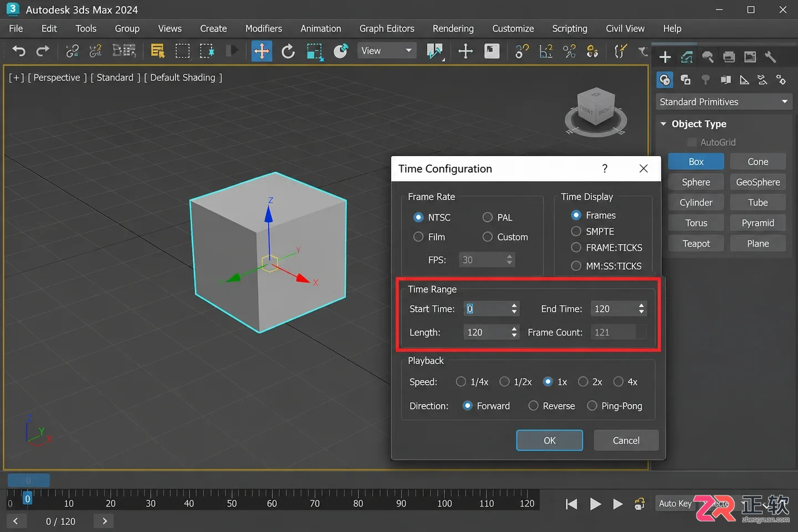Toggle the Angle Snap icon
The width and height of the screenshot is (798, 532).
(546, 51)
